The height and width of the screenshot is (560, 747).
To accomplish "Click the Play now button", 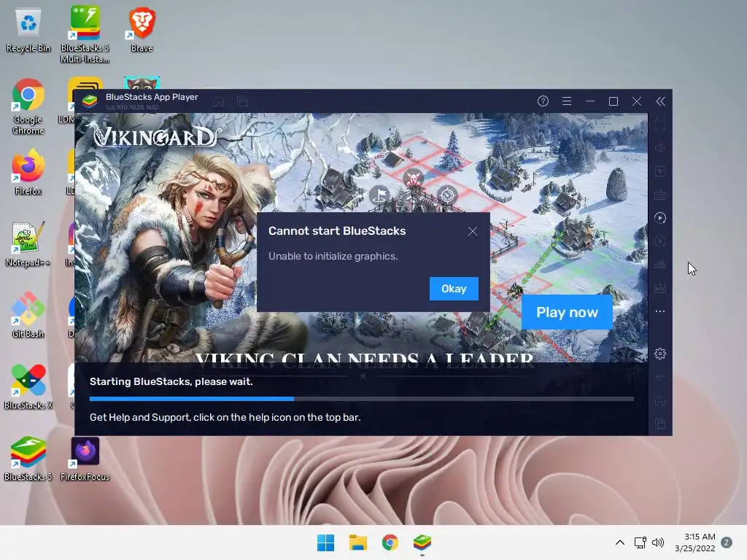I will 567,312.
